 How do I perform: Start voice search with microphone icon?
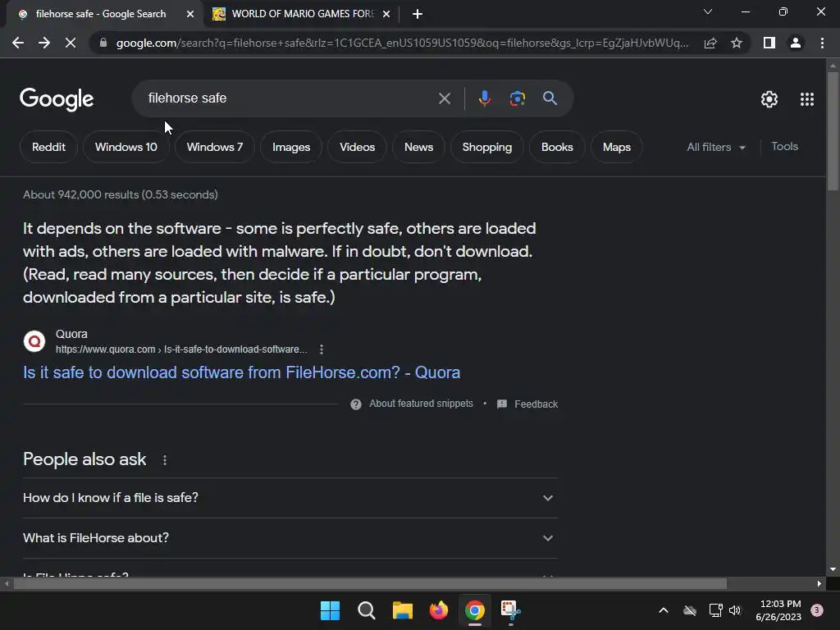pos(484,98)
